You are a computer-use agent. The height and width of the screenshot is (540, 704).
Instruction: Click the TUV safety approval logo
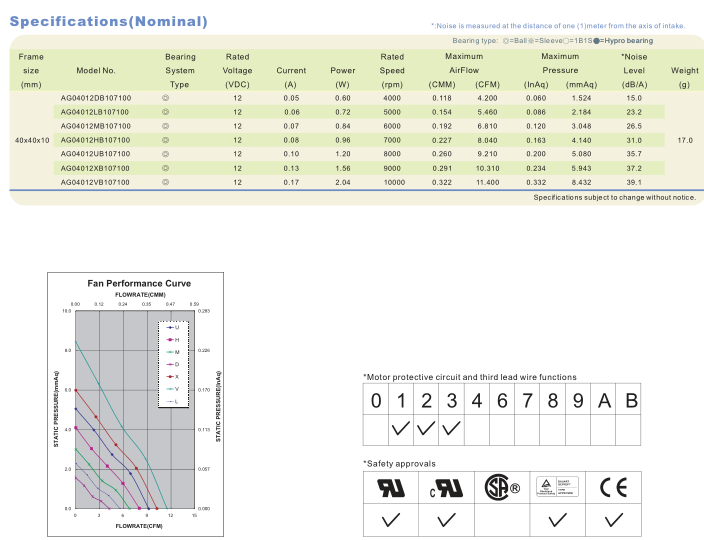pos(557,487)
